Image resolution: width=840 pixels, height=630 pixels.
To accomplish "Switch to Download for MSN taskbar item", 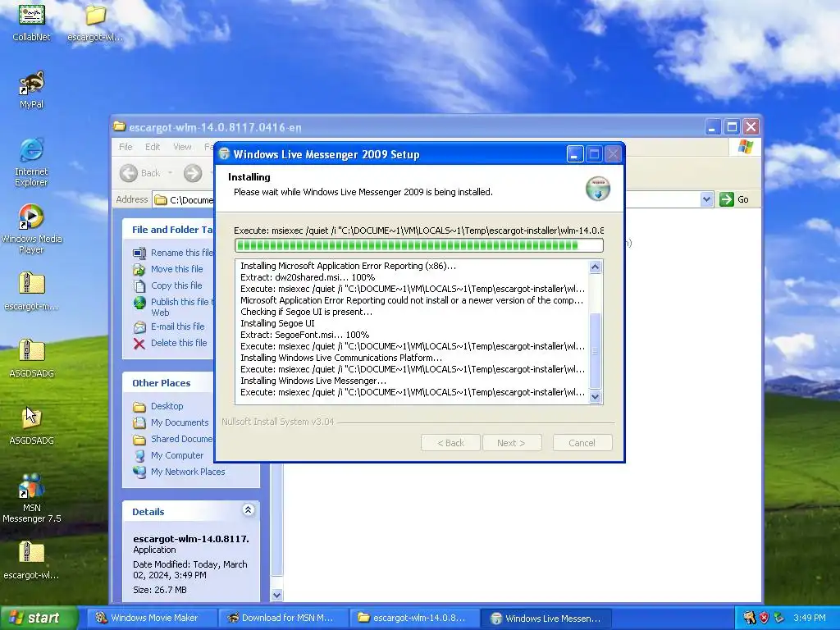I will 285,618.
